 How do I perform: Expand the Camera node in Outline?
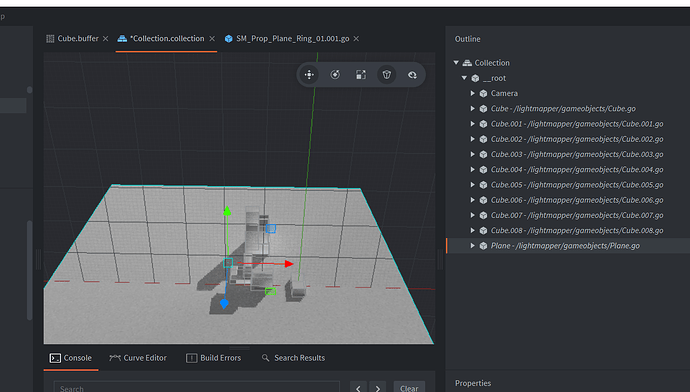(473, 93)
